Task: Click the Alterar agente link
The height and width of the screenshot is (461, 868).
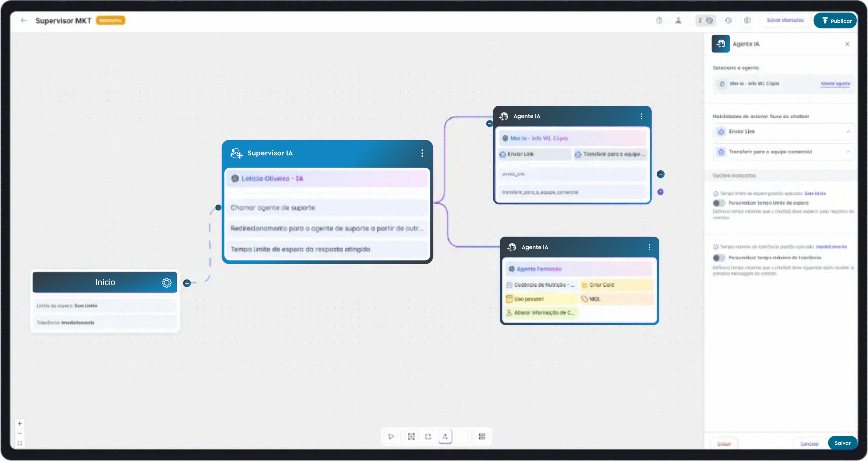Action: click(x=835, y=84)
